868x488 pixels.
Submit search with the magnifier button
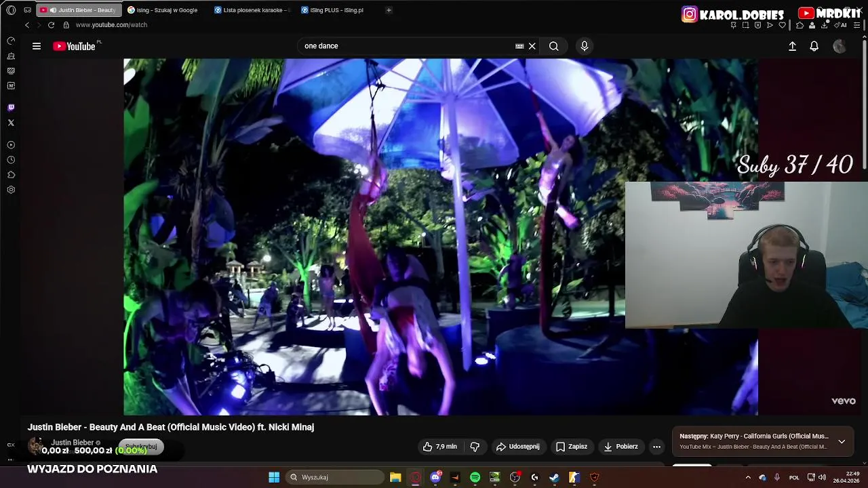pos(554,46)
